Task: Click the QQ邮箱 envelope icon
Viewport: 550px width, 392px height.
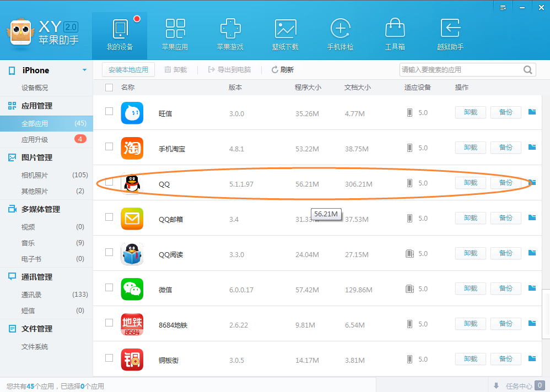Action: click(x=132, y=219)
